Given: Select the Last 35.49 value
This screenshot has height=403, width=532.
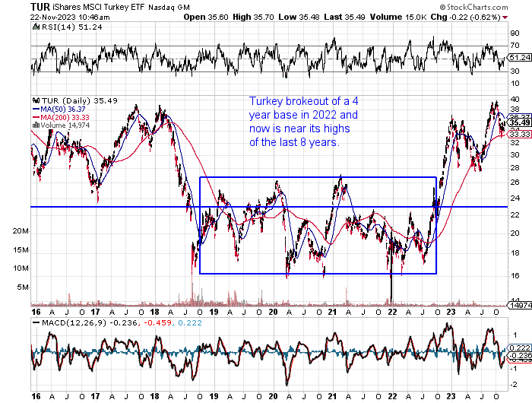Looking at the screenshot, I should (344, 17).
